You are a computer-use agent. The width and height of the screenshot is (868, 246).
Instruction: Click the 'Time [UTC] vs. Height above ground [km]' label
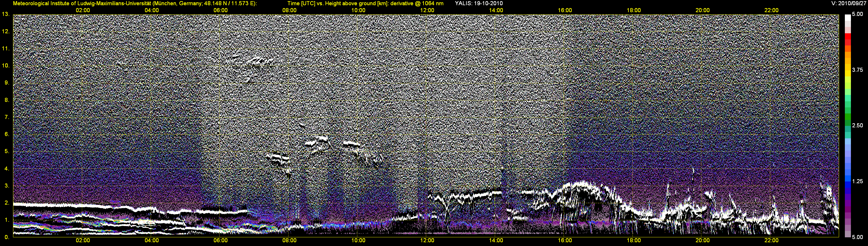(338, 3)
